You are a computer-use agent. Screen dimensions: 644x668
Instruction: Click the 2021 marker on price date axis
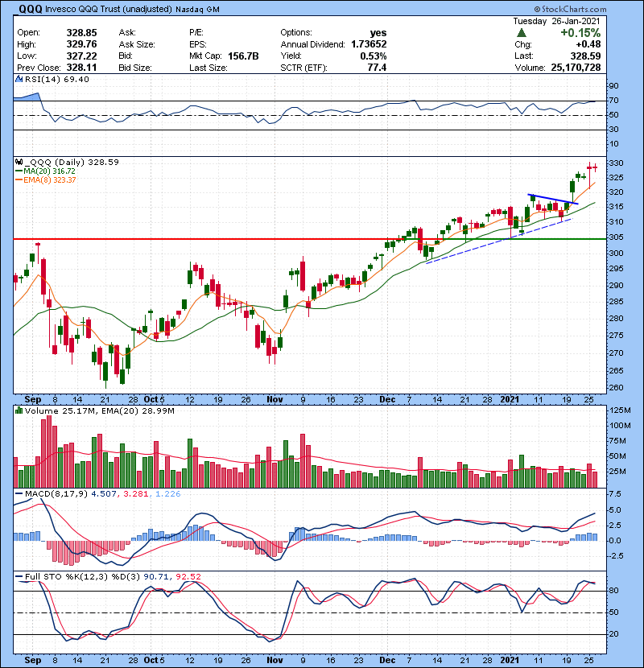(510, 398)
